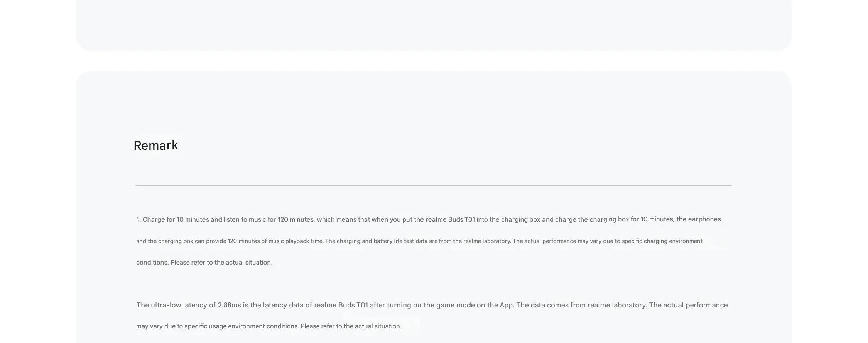Click the horizontal divider line under Remark
Screen dimensions: 868x343
(x=433, y=185)
